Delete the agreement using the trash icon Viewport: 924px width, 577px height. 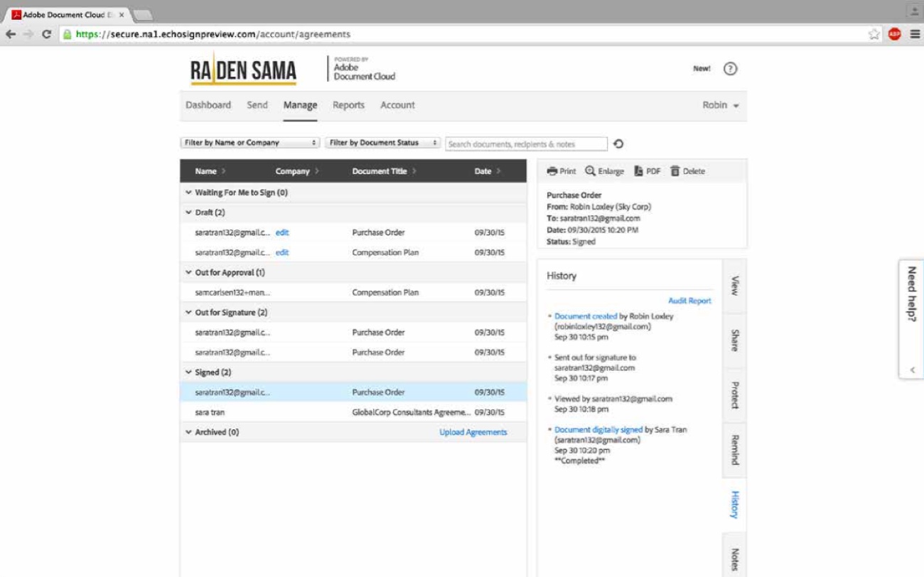tap(675, 171)
